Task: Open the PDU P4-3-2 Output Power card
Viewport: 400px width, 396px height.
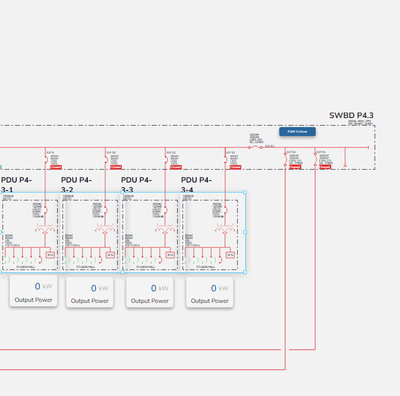Action: [90, 292]
